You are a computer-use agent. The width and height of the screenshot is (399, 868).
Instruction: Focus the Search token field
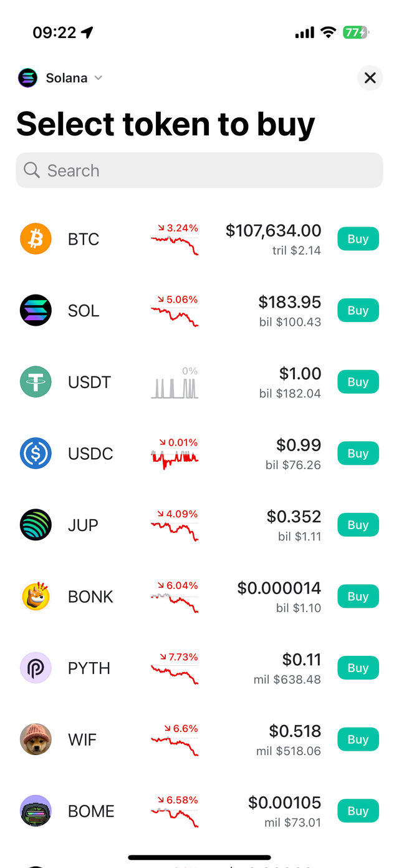(x=199, y=170)
